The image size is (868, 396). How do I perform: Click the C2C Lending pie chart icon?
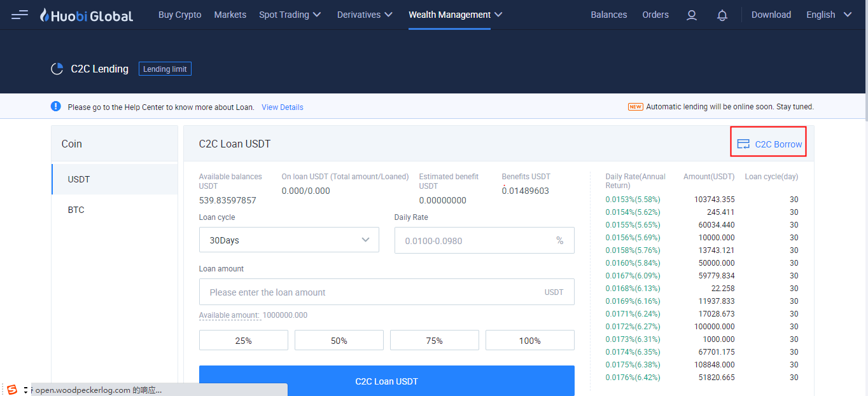(57, 69)
